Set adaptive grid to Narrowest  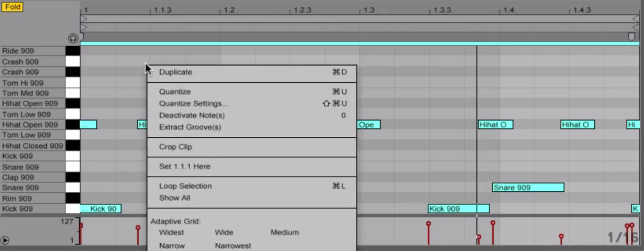(233, 246)
